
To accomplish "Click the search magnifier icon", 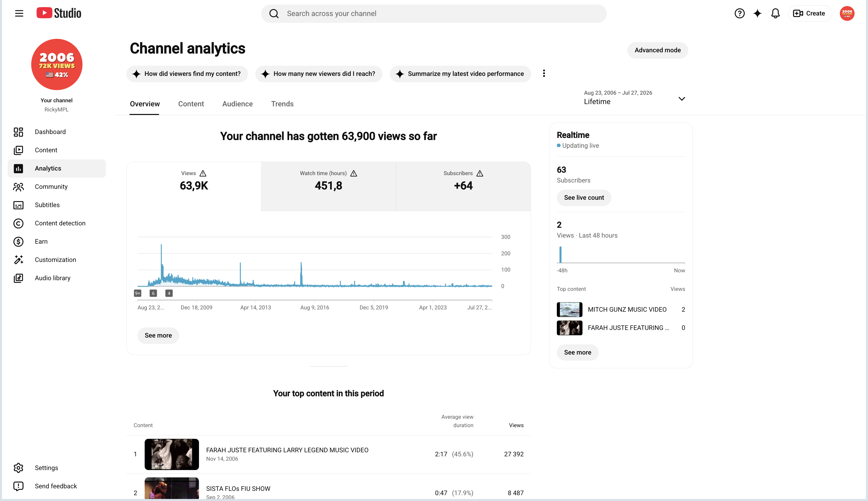I will pyautogui.click(x=274, y=13).
